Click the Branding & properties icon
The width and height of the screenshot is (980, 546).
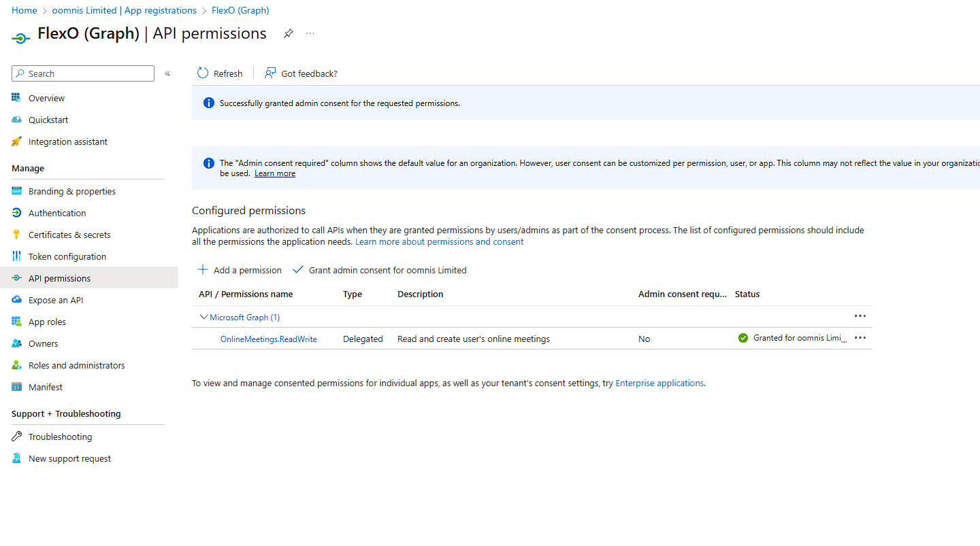click(17, 191)
